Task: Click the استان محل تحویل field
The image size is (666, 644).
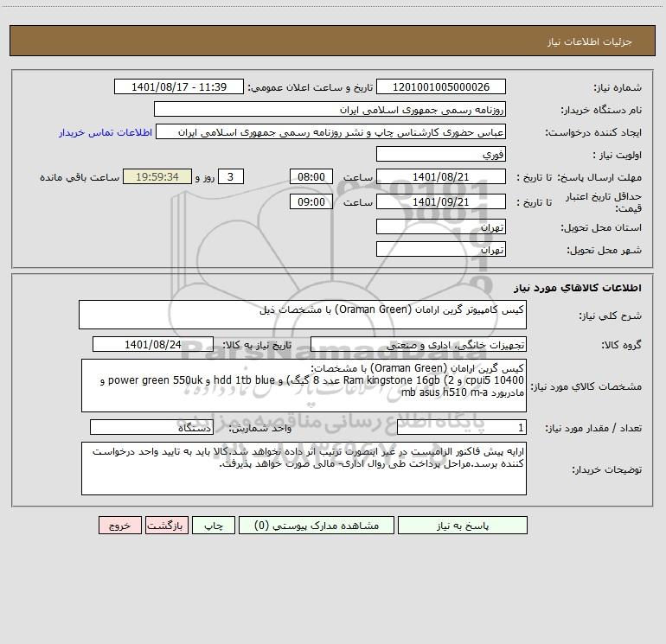Action: [x=441, y=226]
